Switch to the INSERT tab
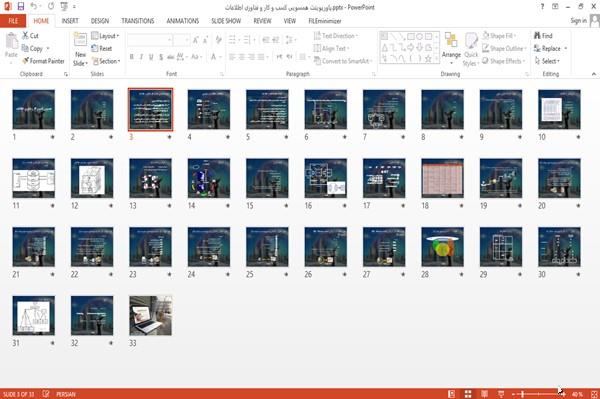The width and height of the screenshot is (600, 399). tap(70, 21)
